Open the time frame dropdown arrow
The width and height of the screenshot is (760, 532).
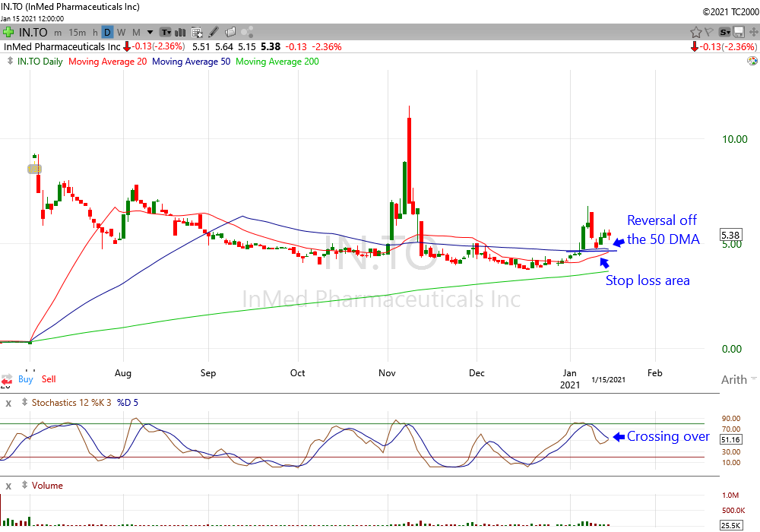[150, 33]
